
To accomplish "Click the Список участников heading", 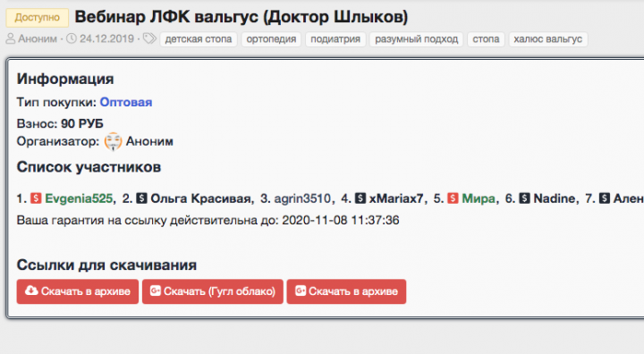I will [89, 167].
